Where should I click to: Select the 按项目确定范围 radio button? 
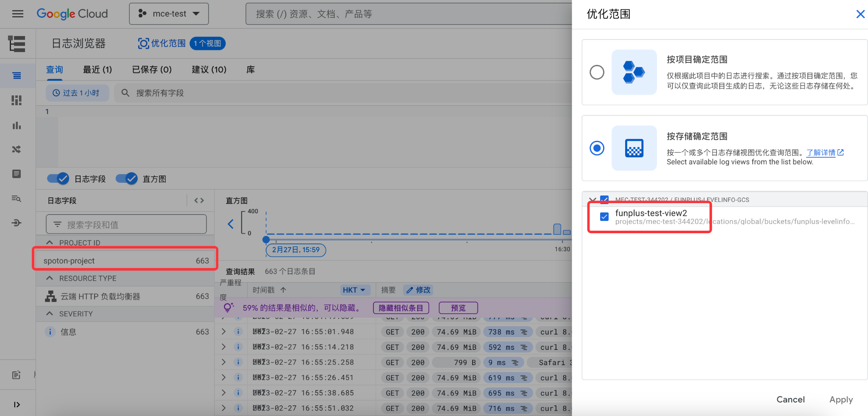click(597, 72)
